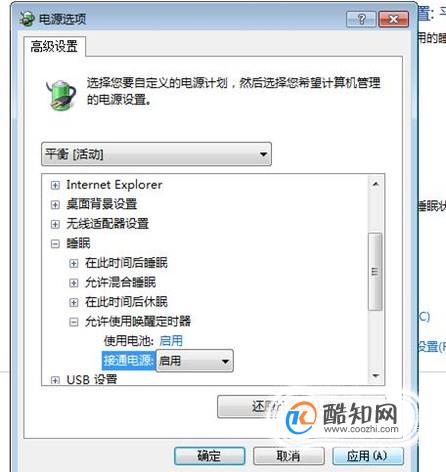The image size is (446, 472).
Task: Click the 使用电池 启用 value link
Action: tap(171, 341)
